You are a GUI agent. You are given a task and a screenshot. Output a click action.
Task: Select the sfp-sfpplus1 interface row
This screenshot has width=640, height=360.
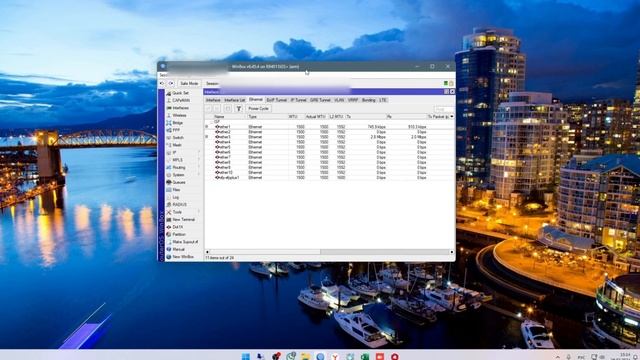(329, 178)
